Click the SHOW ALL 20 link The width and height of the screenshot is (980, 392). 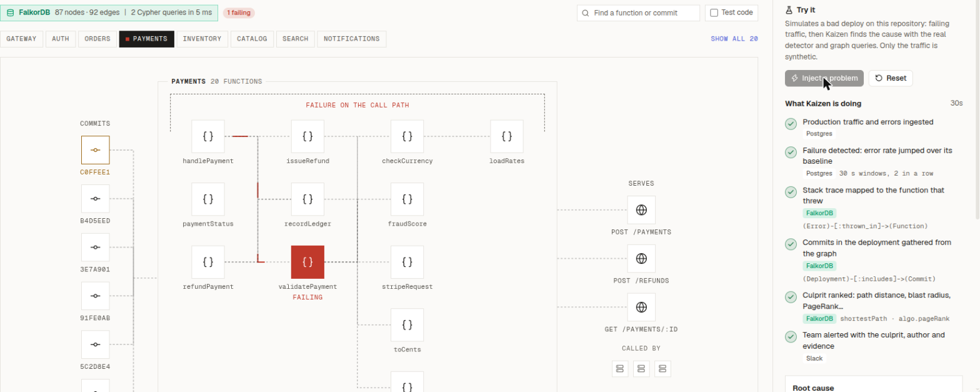pos(734,39)
